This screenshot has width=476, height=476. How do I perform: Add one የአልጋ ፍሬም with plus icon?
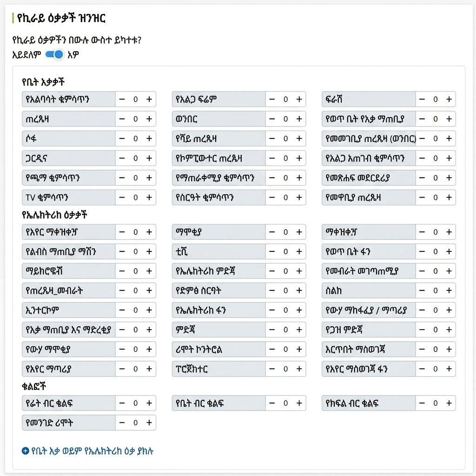point(299,99)
